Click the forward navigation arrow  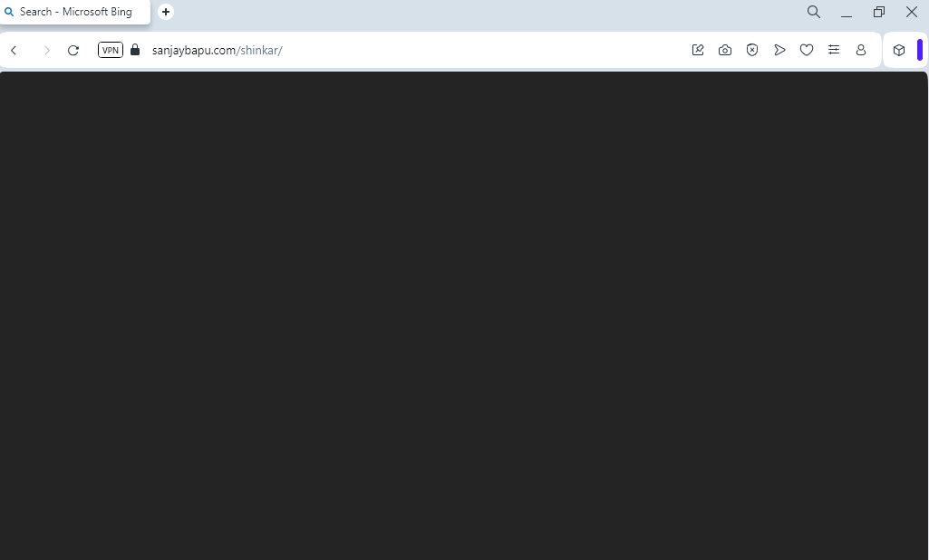[x=47, y=51]
